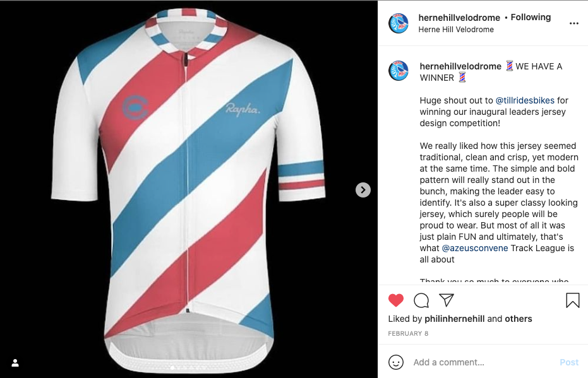
Task: Share post via paper plane icon
Action: click(447, 300)
